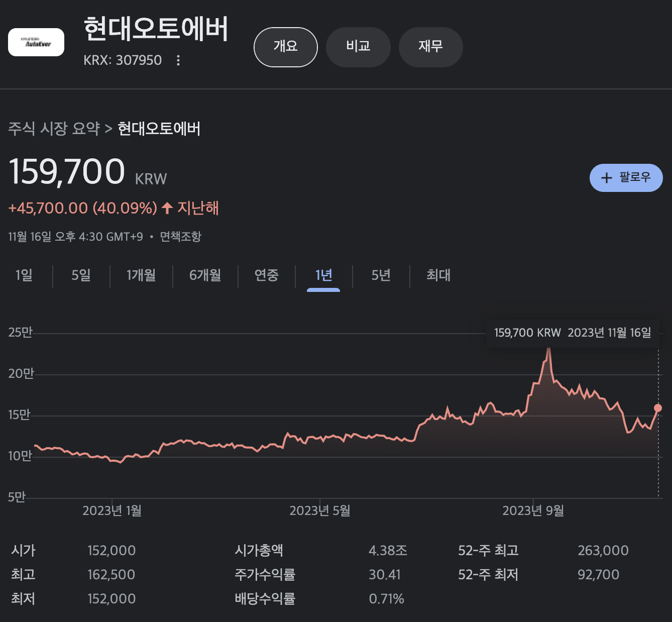Click the 52-주 최고 value 263,000
The width and height of the screenshot is (672, 622).
[x=603, y=551]
